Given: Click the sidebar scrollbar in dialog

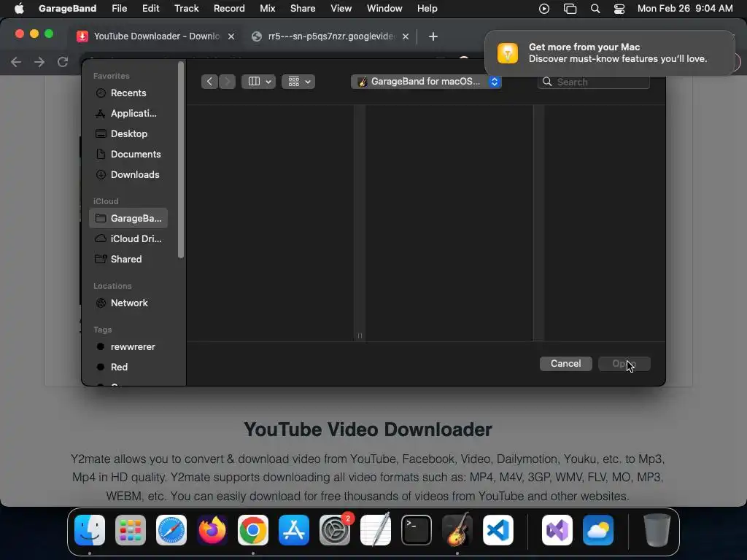Looking at the screenshot, I should coord(181,160).
